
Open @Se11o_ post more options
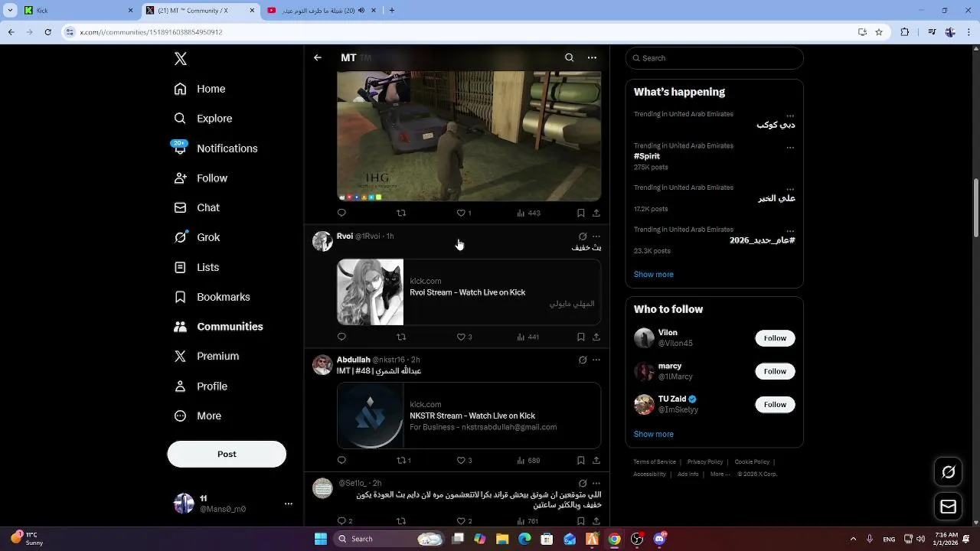pyautogui.click(x=596, y=484)
